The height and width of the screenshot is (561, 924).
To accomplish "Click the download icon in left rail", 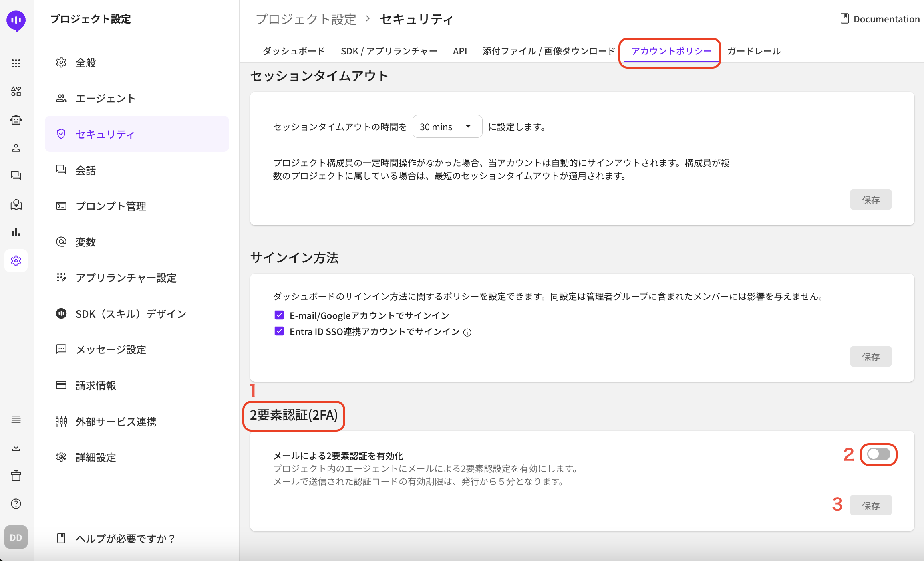I will 16,447.
